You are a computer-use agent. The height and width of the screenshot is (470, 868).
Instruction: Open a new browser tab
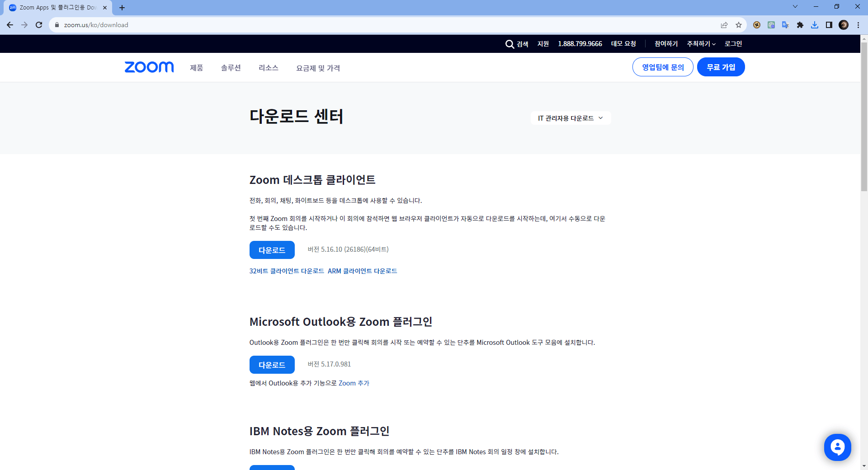point(122,8)
